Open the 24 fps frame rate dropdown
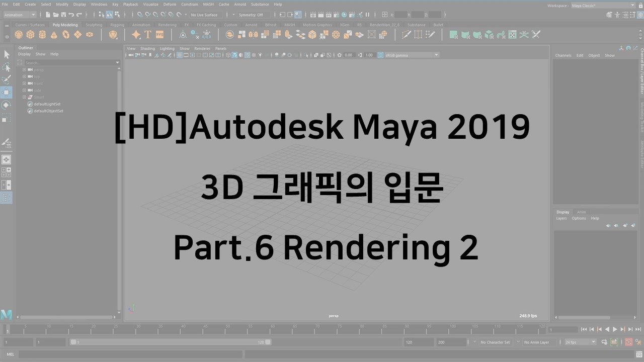Screen dimensions: 644x362 pos(580,342)
